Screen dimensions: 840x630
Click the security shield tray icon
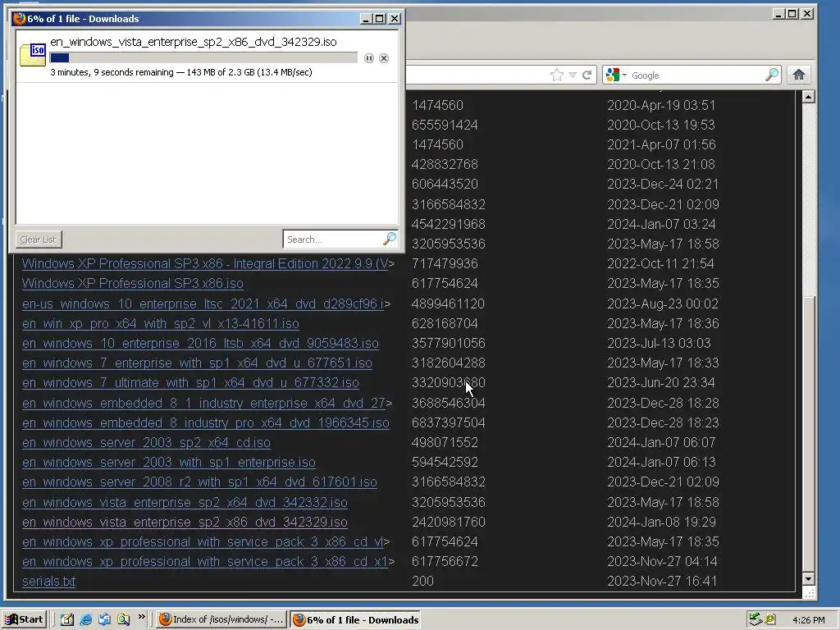[x=770, y=620]
